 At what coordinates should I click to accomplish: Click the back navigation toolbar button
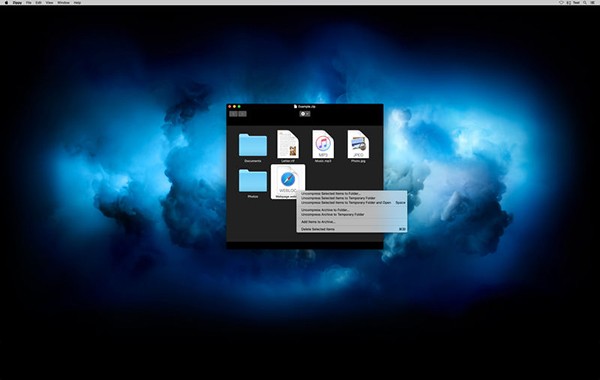click(233, 114)
